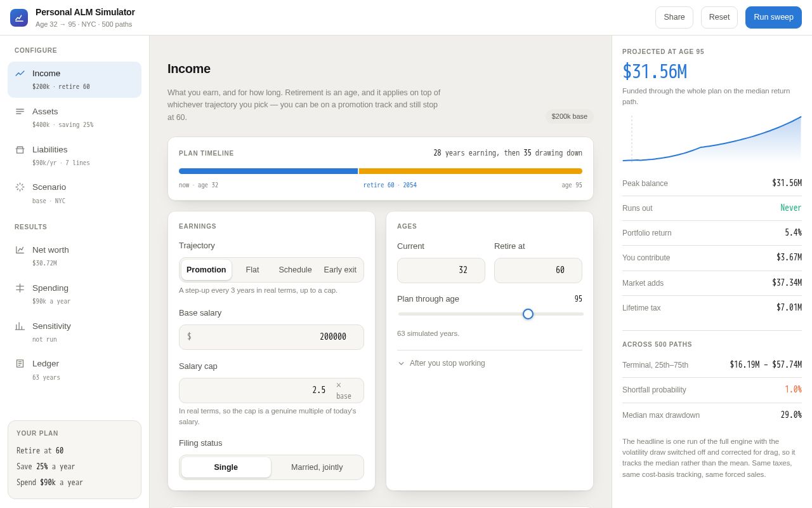Open the Assets configuration section
Screen dimensions: 812x508
point(74,117)
